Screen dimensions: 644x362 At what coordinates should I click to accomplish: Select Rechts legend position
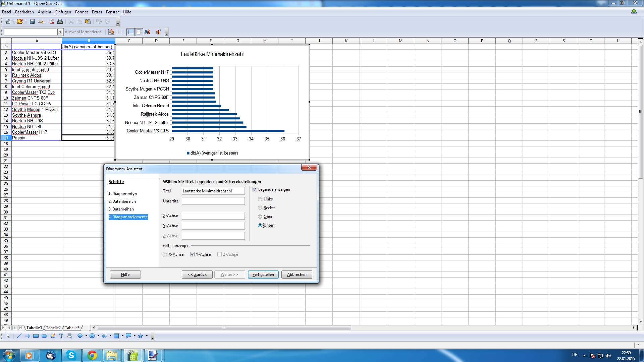260,208
